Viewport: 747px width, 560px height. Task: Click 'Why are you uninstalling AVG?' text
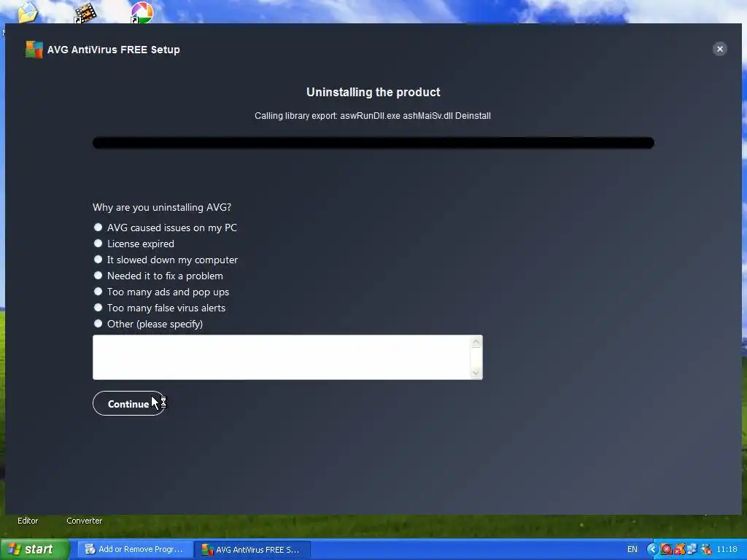click(162, 207)
